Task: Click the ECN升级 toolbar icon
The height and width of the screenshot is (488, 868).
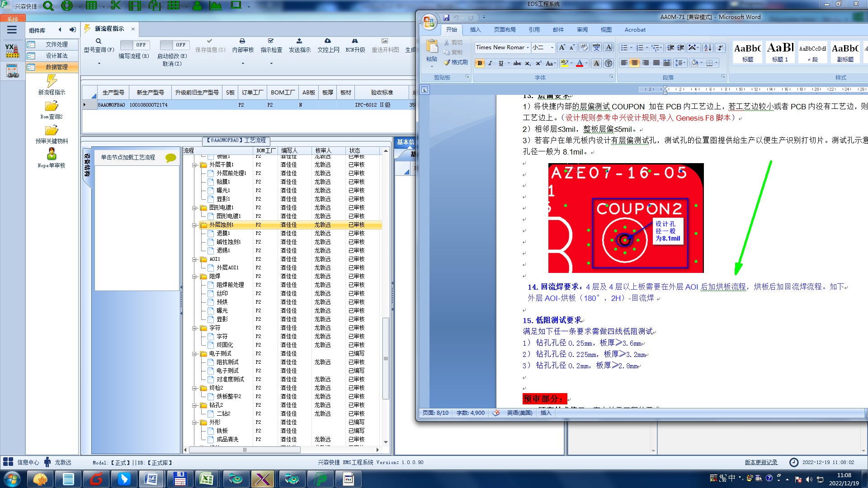Action: 355,41
